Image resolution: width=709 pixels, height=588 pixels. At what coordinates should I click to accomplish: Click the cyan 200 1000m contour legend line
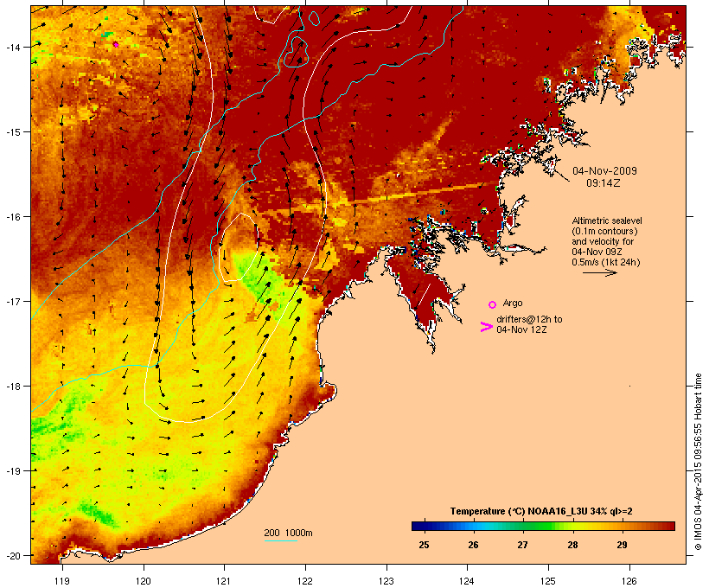point(281,540)
